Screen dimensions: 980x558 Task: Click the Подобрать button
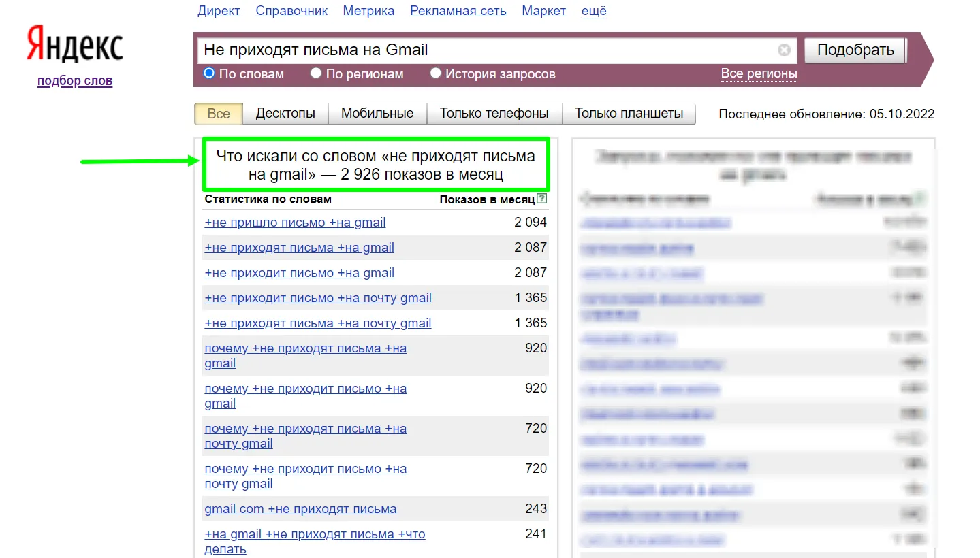pos(855,50)
